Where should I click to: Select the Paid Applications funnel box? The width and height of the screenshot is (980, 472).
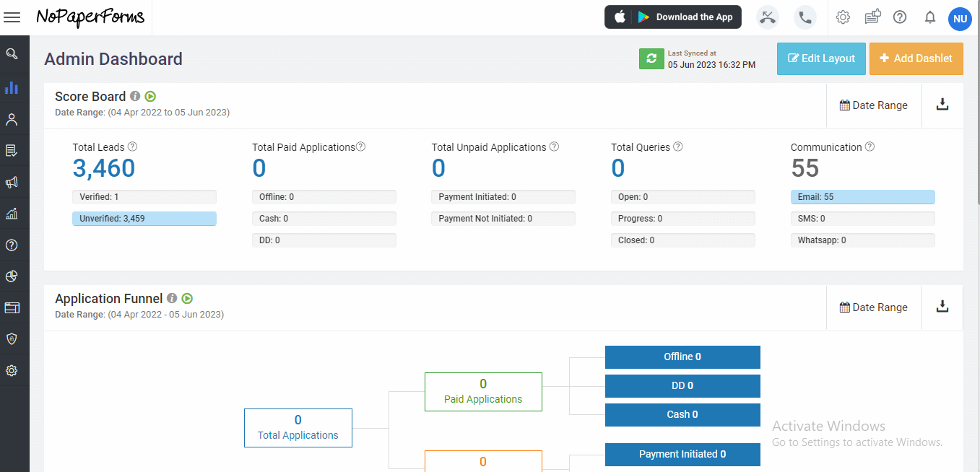(x=483, y=392)
